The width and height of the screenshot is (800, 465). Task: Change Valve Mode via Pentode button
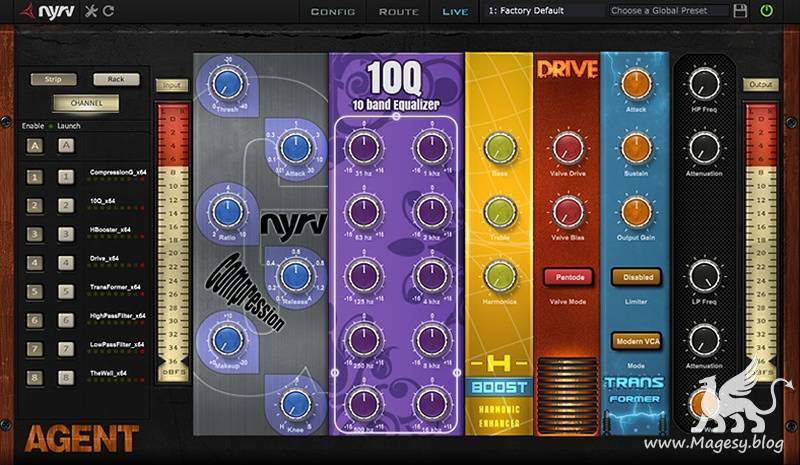point(569,277)
